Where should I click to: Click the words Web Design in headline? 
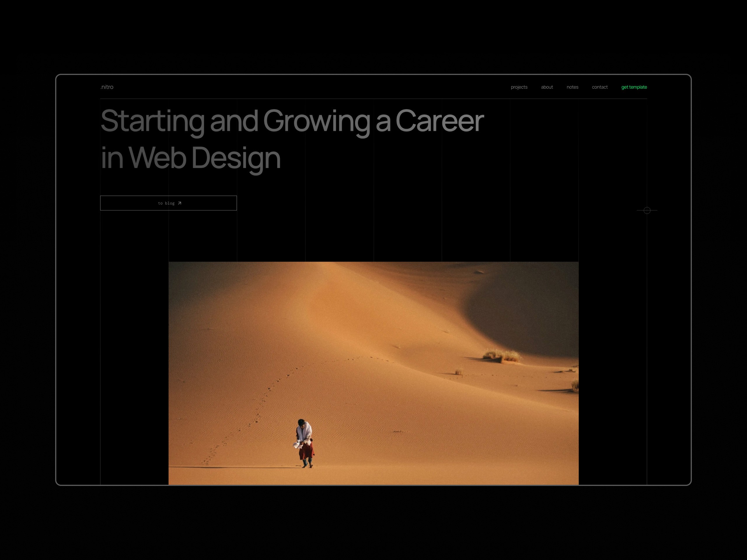204,157
